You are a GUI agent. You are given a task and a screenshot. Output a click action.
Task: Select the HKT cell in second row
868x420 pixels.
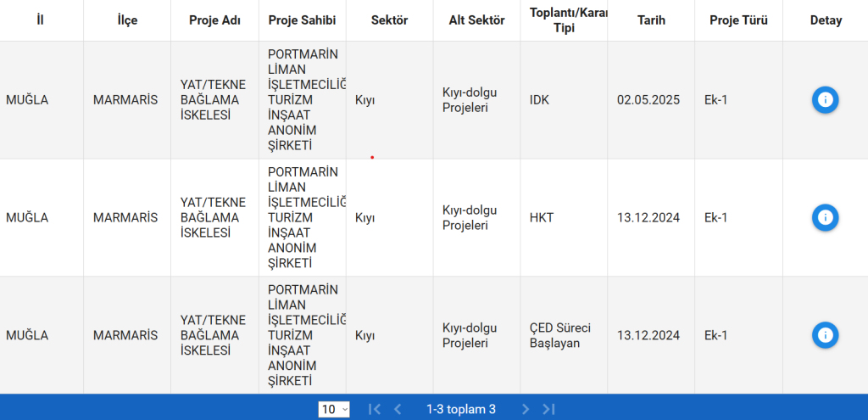542,218
